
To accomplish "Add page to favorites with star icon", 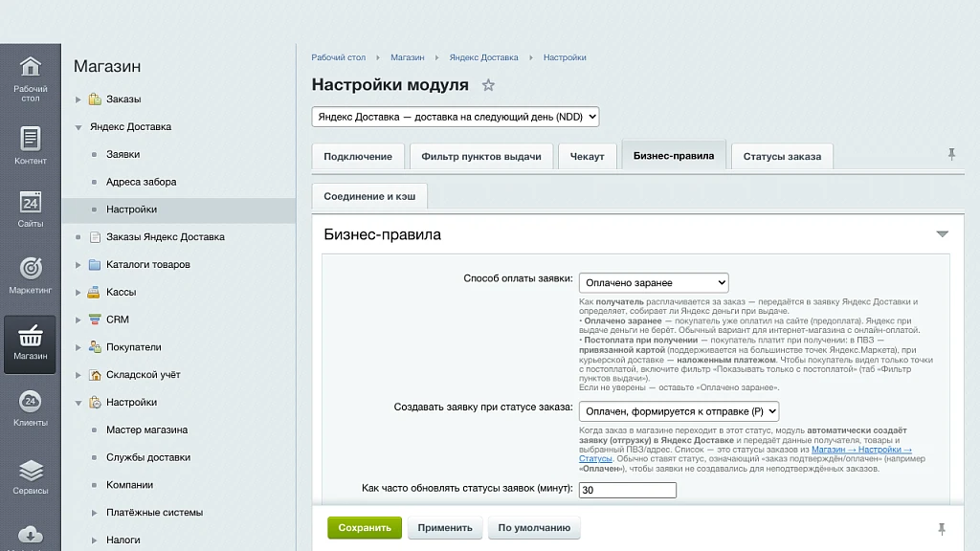I will click(488, 85).
